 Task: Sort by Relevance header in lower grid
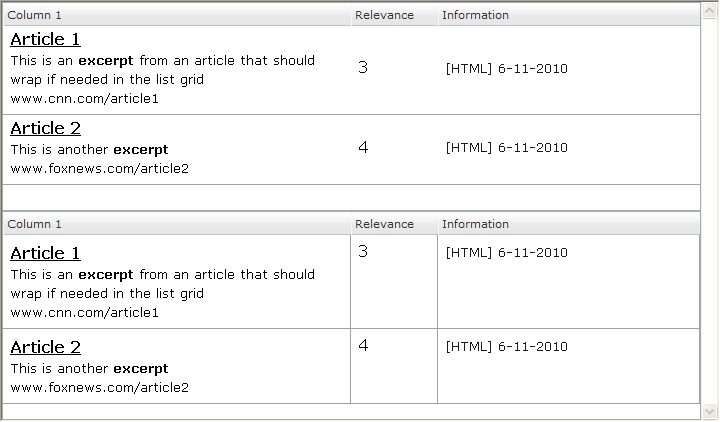click(384, 224)
